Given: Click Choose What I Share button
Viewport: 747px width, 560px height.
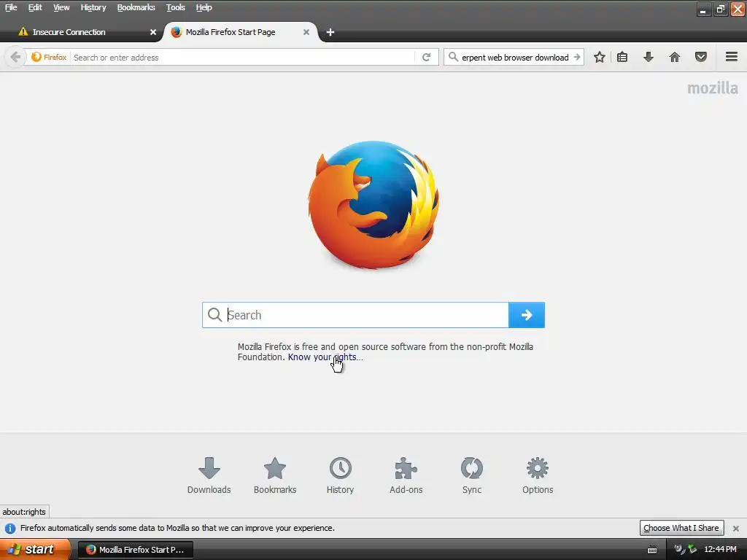Looking at the screenshot, I should coord(681,528).
